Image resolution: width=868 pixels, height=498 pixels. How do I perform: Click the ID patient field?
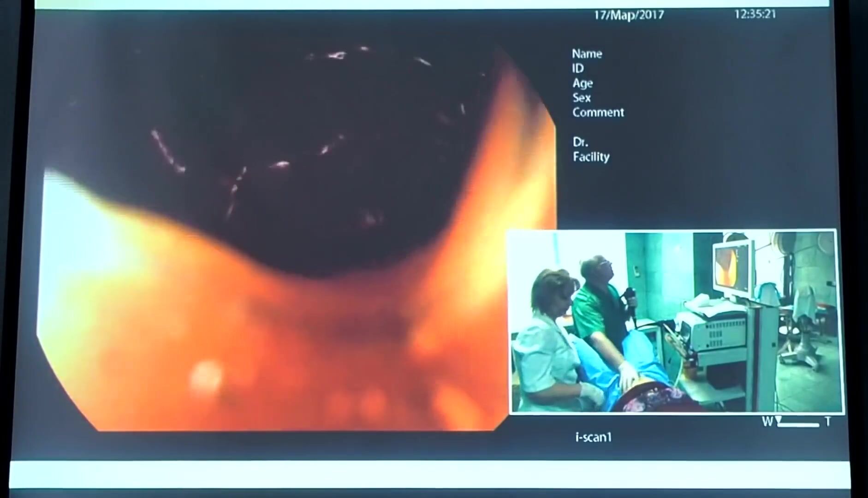coord(578,69)
